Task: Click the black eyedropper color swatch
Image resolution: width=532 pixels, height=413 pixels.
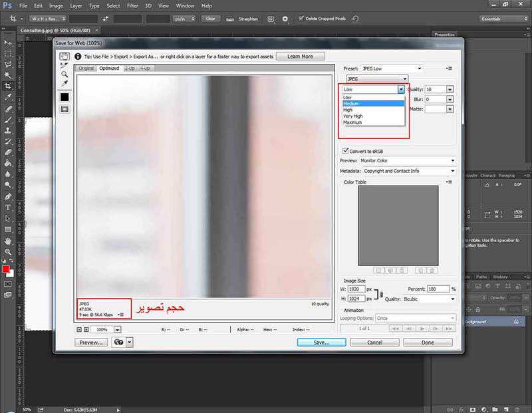Action: click(x=65, y=97)
